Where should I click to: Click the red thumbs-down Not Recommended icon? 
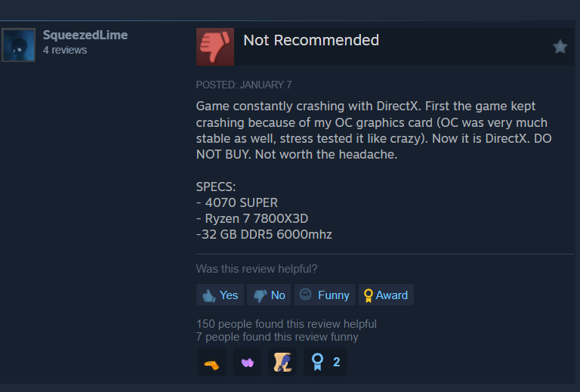point(215,47)
